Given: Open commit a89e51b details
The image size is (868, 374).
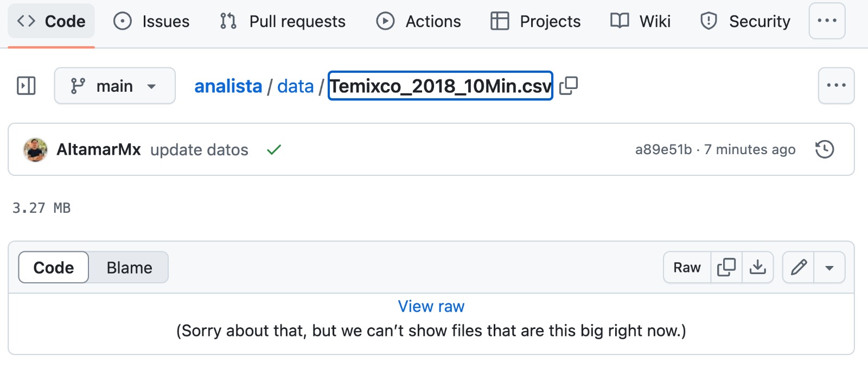Looking at the screenshot, I should point(663,149).
